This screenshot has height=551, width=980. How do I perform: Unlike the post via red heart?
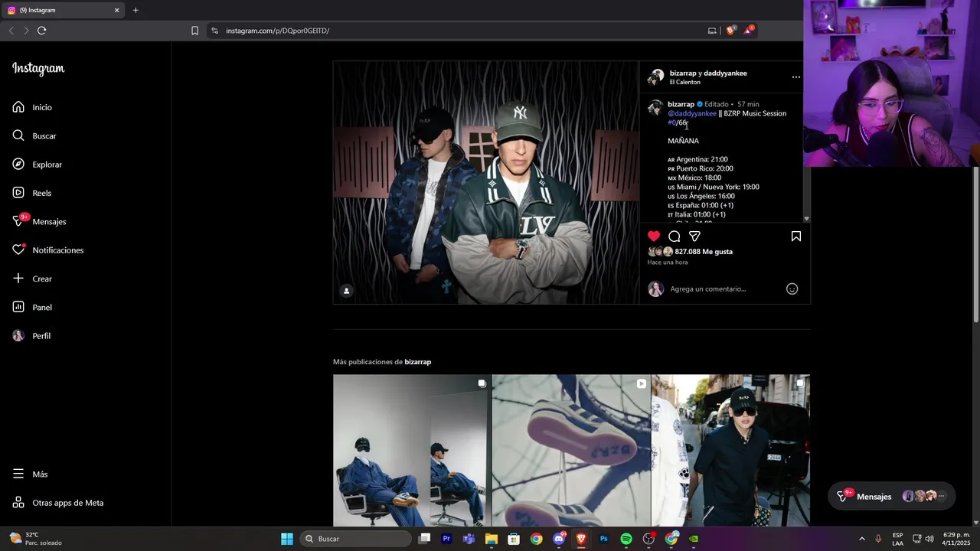click(x=654, y=236)
